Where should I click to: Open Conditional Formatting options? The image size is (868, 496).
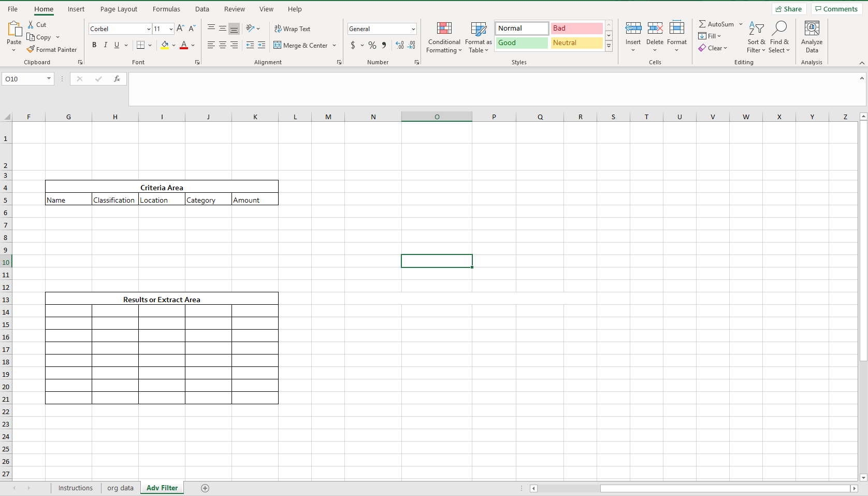point(444,37)
